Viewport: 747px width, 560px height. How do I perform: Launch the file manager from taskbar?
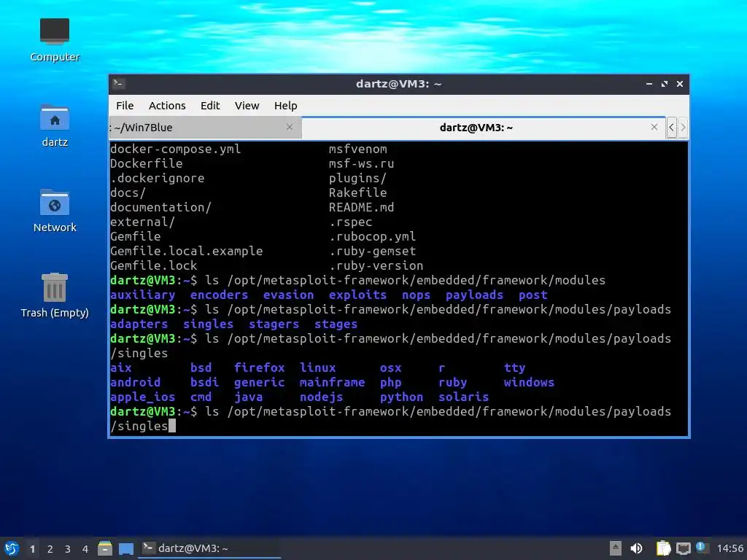105,548
